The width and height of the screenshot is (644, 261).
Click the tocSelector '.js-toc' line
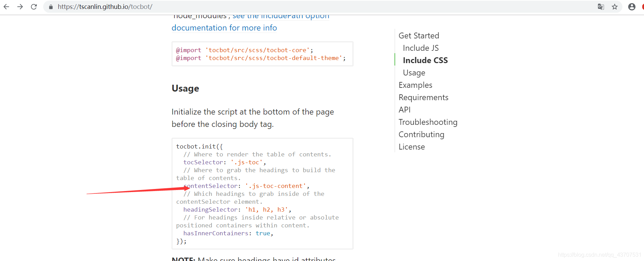pos(224,162)
